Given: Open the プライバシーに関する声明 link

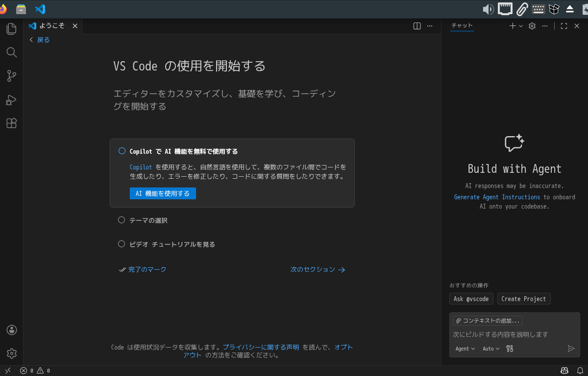Looking at the screenshot, I should click(x=261, y=347).
